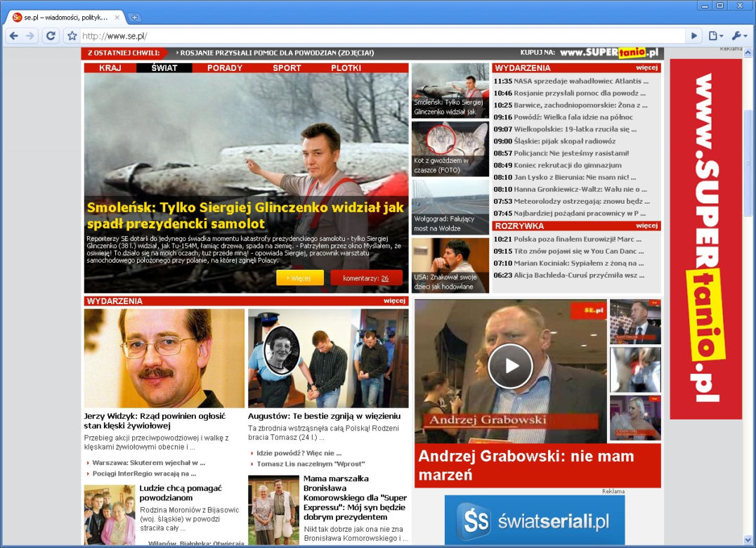
Task: Open the ŚWIAT section tab
Action: [x=164, y=68]
